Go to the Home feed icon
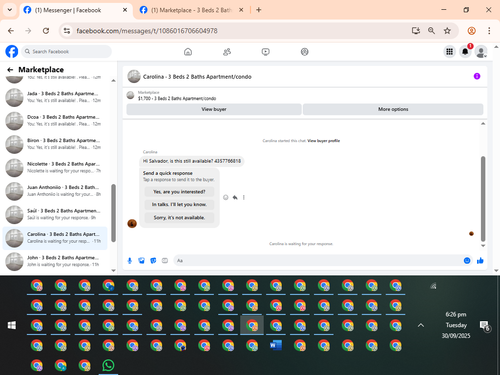 (x=188, y=52)
